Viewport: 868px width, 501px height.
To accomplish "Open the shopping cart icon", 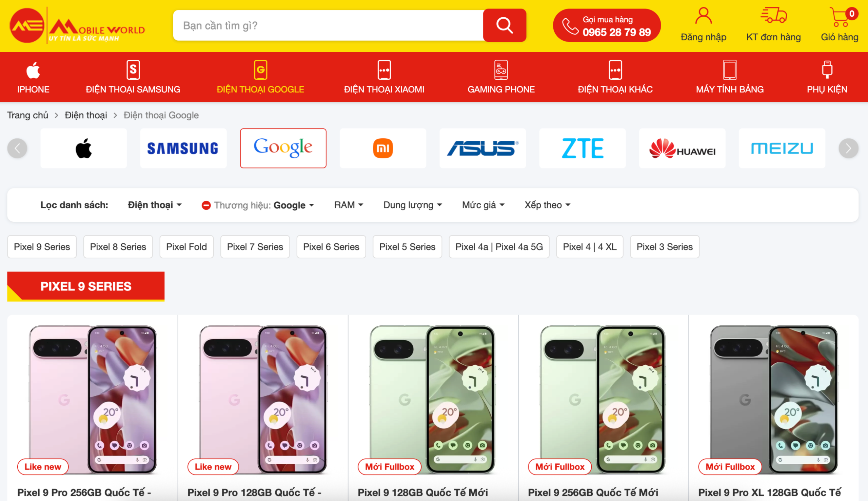I will (840, 17).
